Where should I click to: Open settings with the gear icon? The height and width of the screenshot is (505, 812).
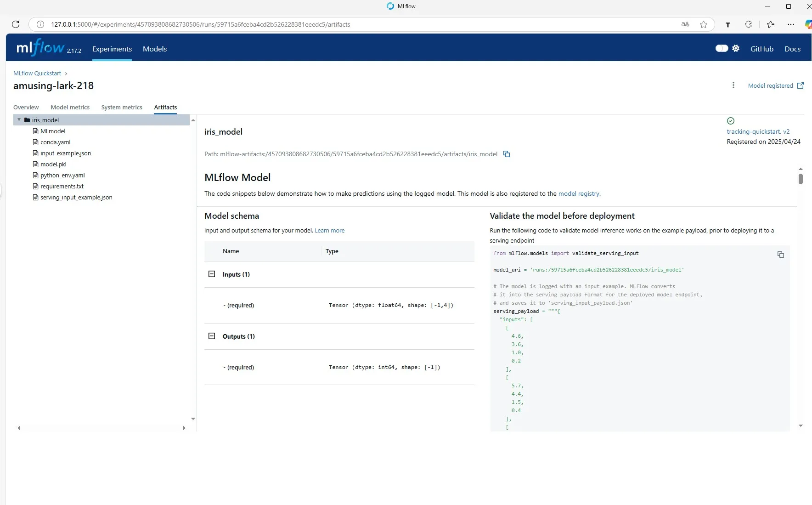[x=737, y=48]
